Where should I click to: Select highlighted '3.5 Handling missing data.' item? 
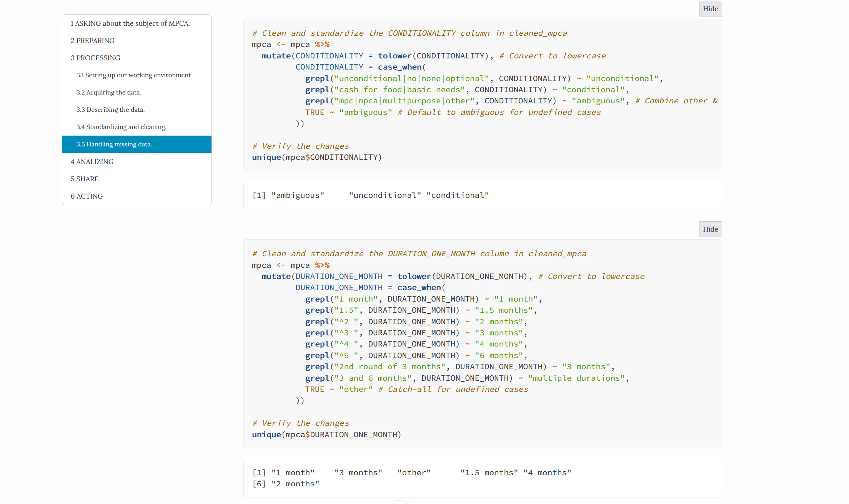[137, 144]
